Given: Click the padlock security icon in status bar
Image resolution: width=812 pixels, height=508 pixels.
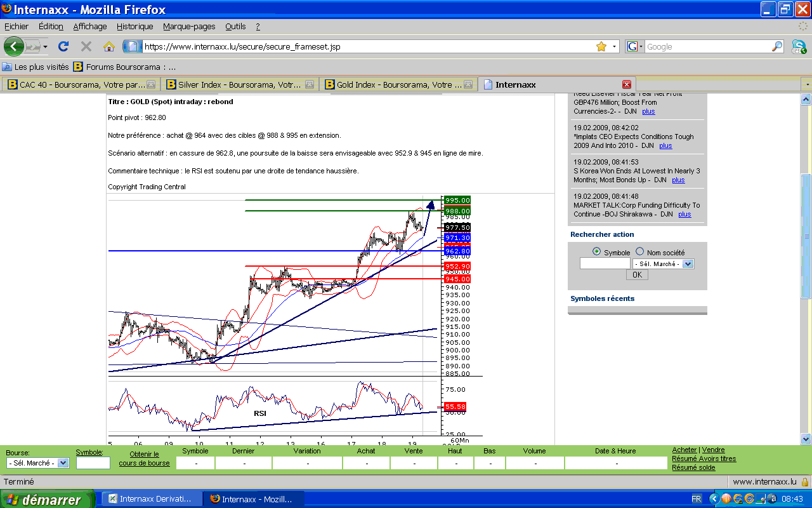Looking at the screenshot, I should tap(804, 482).
